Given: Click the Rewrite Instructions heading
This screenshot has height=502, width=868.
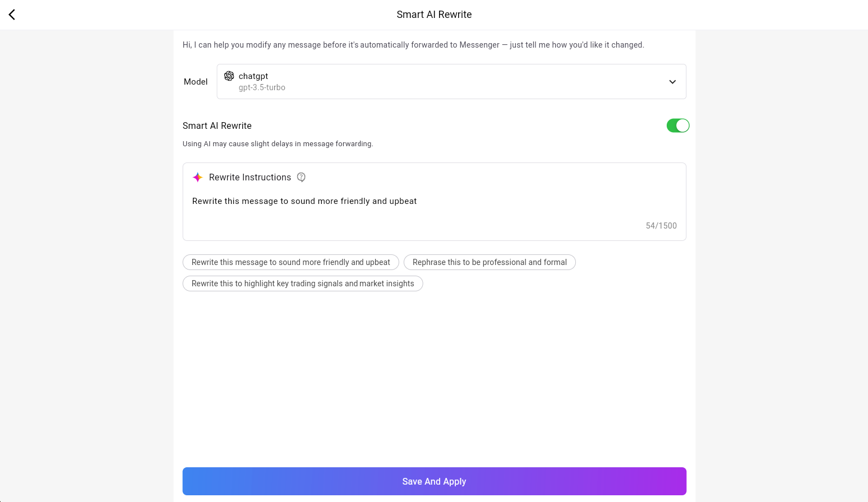Looking at the screenshot, I should 250,178.
